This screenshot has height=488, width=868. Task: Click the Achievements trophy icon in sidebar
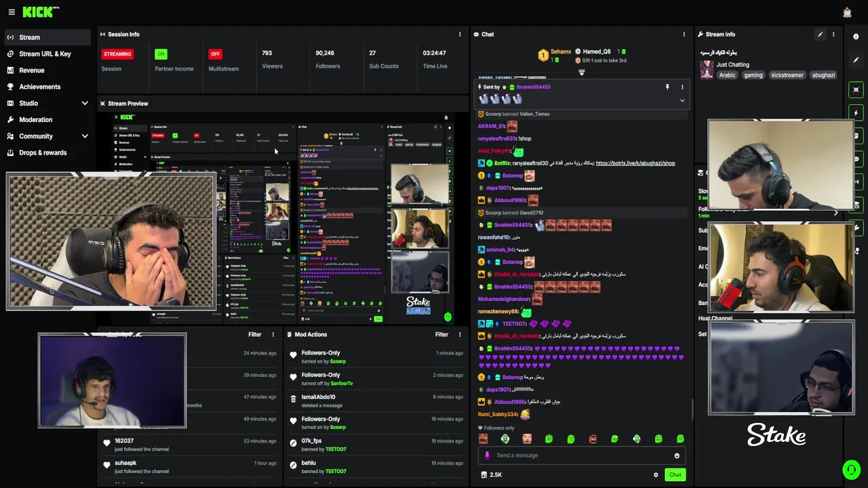(11, 87)
